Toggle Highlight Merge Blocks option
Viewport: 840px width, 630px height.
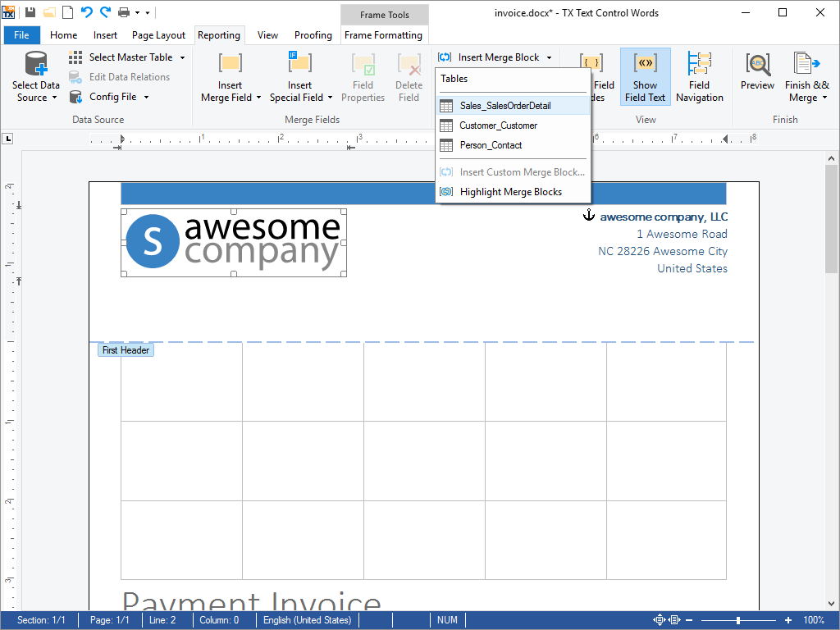[510, 192]
